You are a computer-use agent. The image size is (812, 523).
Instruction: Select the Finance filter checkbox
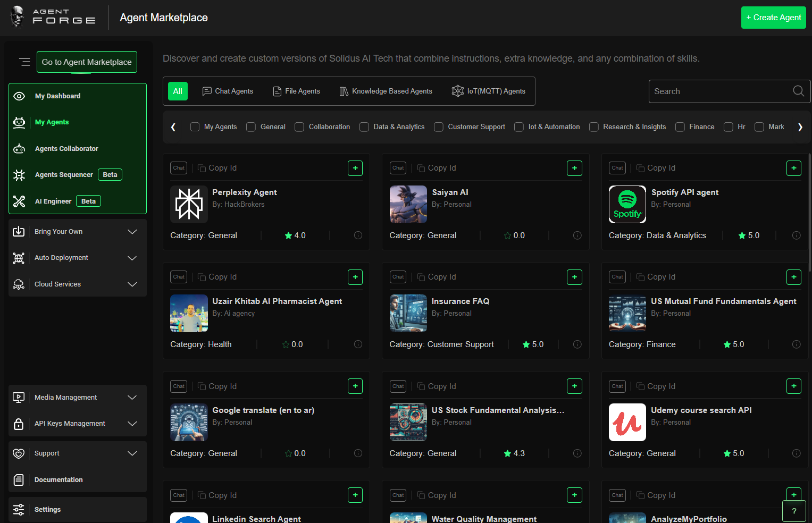tap(680, 127)
